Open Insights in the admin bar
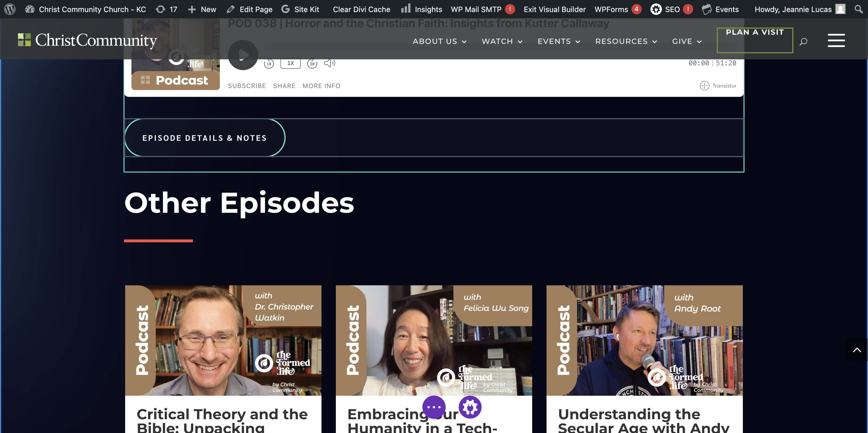868x433 pixels. click(422, 9)
